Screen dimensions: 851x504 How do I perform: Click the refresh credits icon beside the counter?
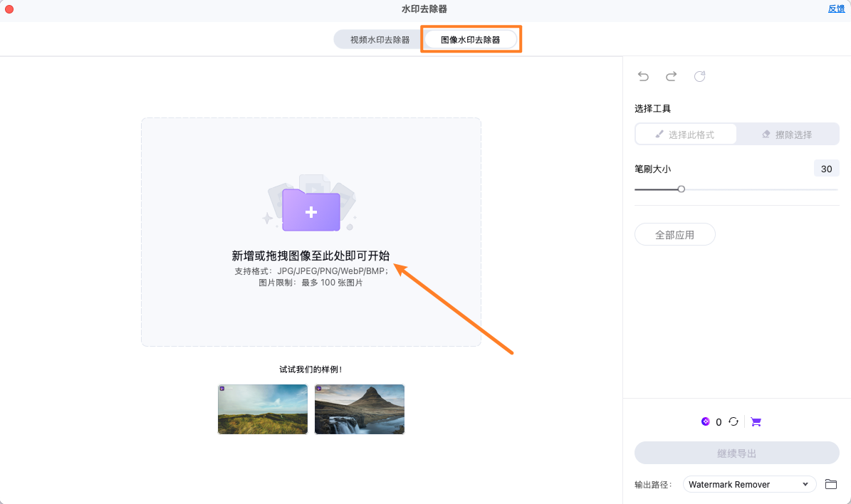pyautogui.click(x=733, y=421)
